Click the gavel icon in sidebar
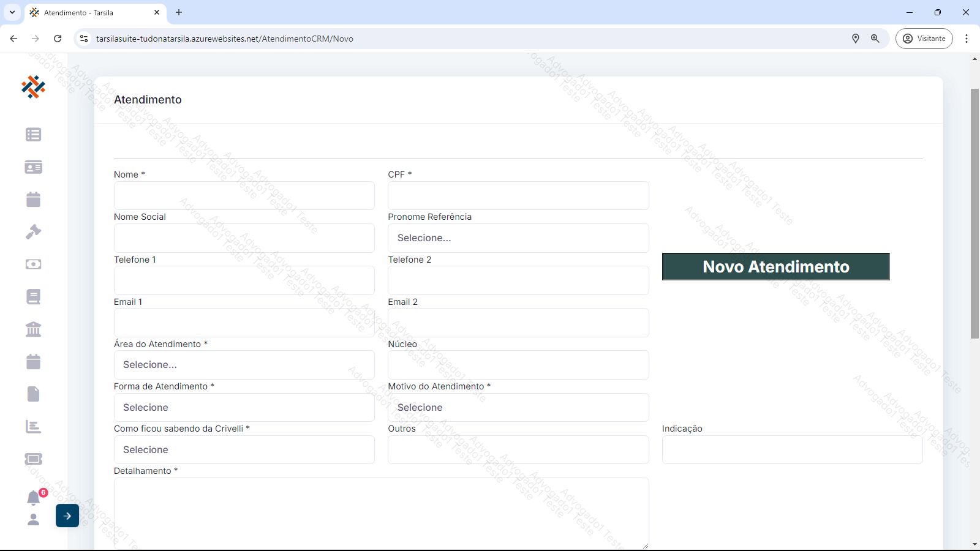The width and height of the screenshot is (980, 551). (33, 232)
